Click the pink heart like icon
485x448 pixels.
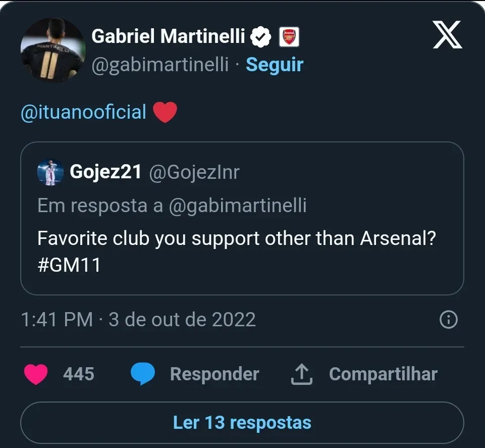36,374
